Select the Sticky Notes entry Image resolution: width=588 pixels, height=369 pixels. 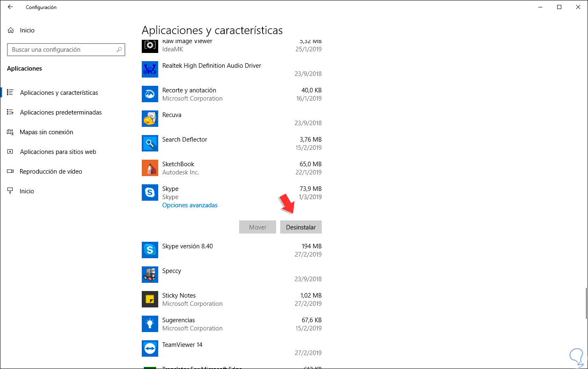[x=232, y=299]
